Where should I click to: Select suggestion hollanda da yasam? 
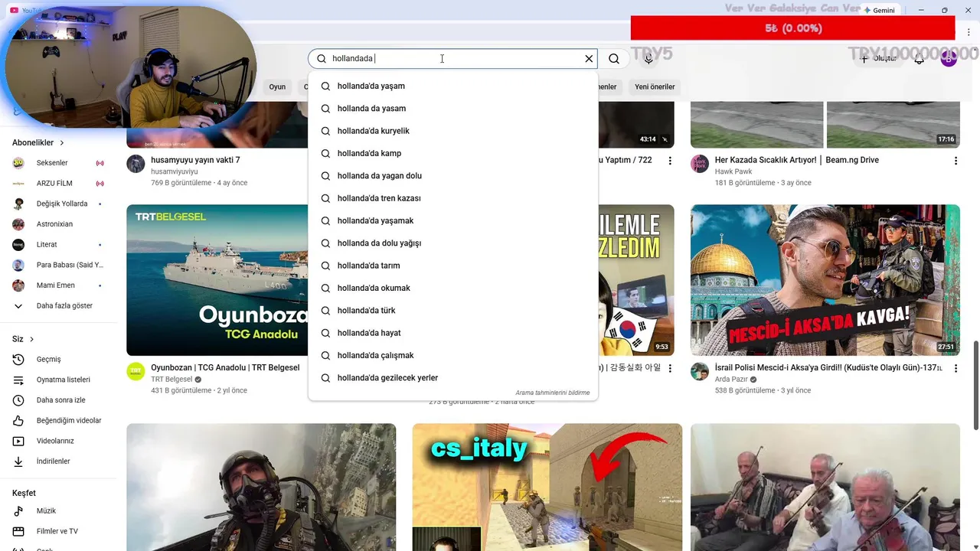pos(452,109)
